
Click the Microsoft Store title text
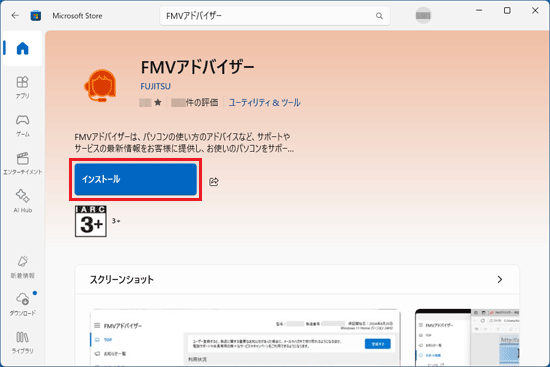[x=77, y=16]
